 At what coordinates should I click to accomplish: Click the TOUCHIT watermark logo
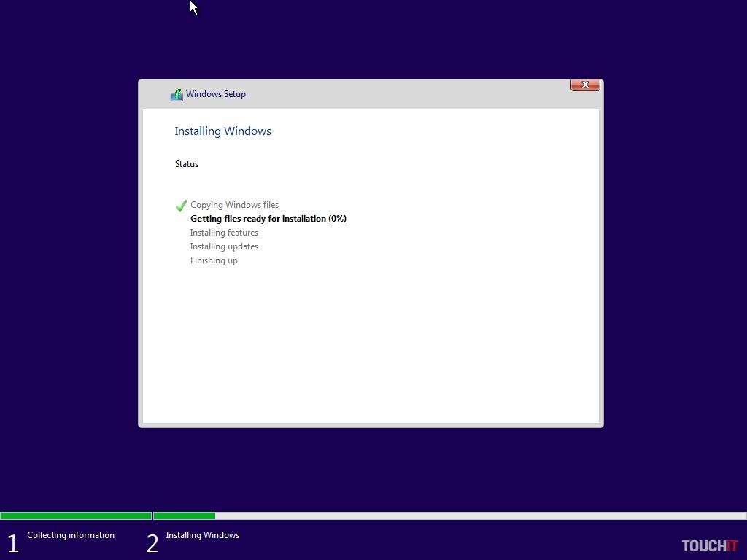[x=709, y=546]
